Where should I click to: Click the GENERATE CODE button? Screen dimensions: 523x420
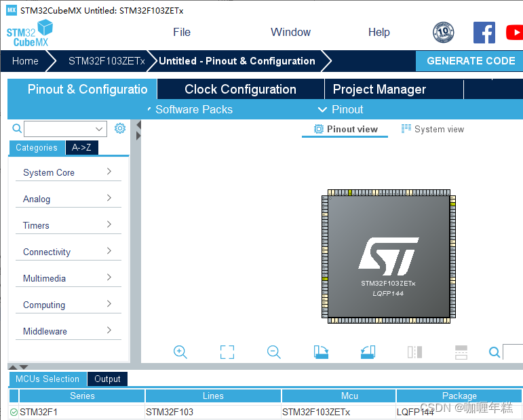point(471,60)
